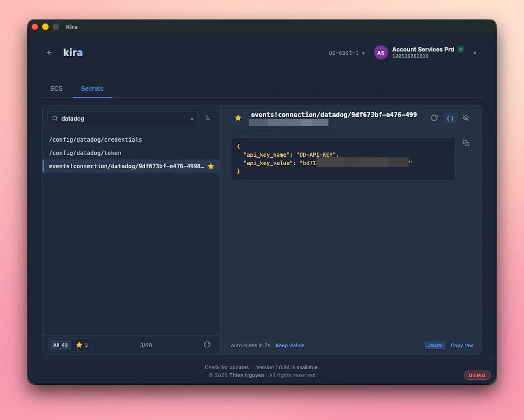
Task: Reload the secret value in detail header
Action: [434, 118]
